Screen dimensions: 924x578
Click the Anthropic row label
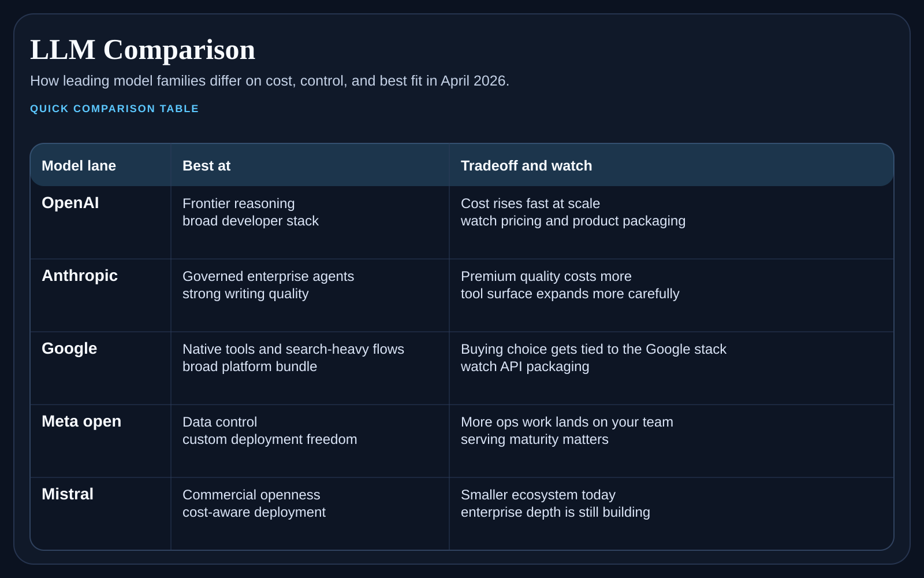tap(80, 276)
